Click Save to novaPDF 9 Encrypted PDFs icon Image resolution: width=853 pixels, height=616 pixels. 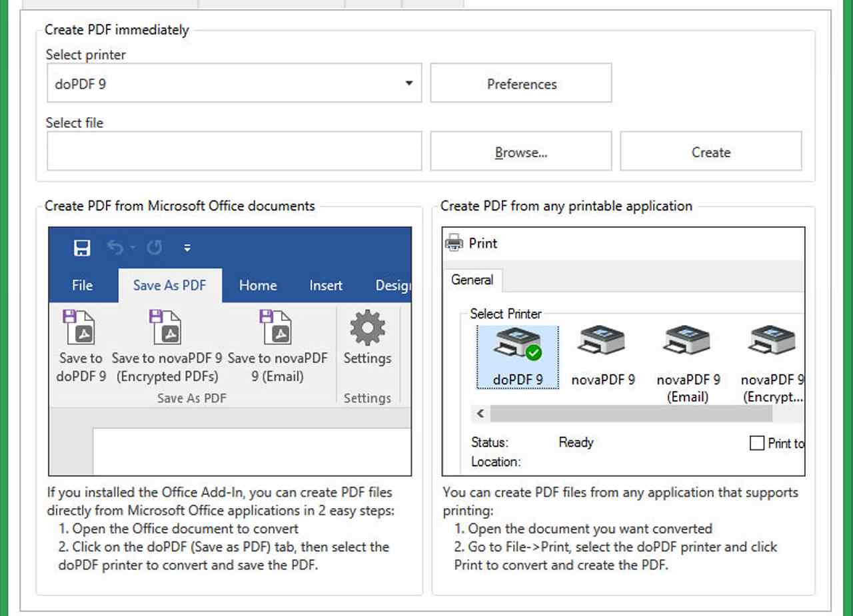click(166, 327)
